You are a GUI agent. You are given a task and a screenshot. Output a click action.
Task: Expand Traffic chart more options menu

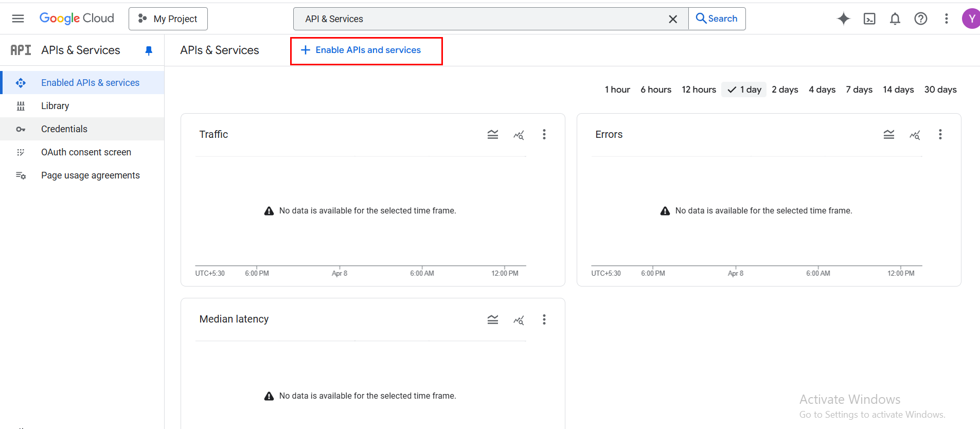(544, 134)
